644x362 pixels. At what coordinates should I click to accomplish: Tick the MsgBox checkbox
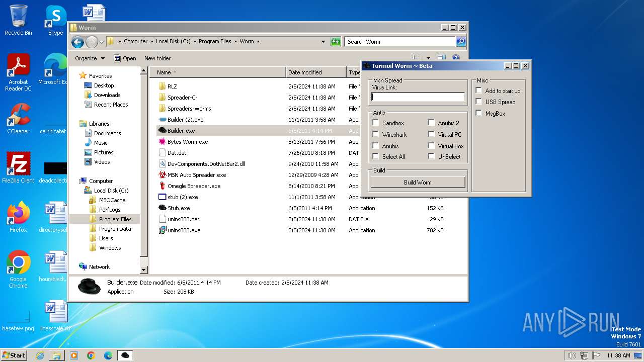[478, 113]
